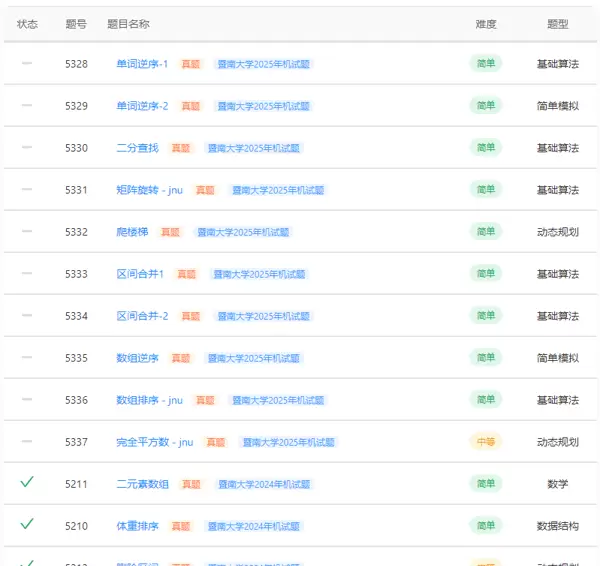
Task: Click the 暨南大学2025年机试题 tag on problem 5329
Action: click(x=263, y=106)
